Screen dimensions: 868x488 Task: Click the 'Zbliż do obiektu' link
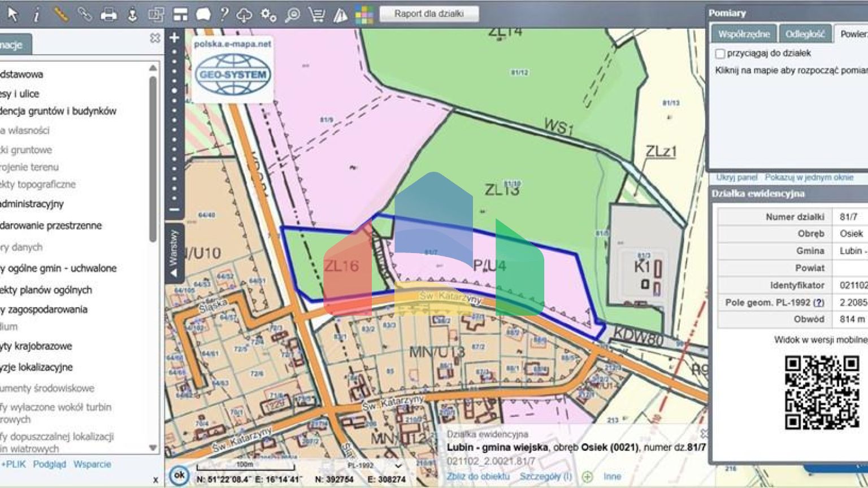point(478,476)
